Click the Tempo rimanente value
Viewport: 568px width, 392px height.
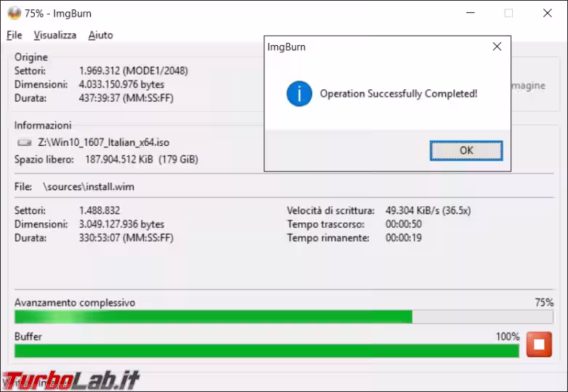404,238
